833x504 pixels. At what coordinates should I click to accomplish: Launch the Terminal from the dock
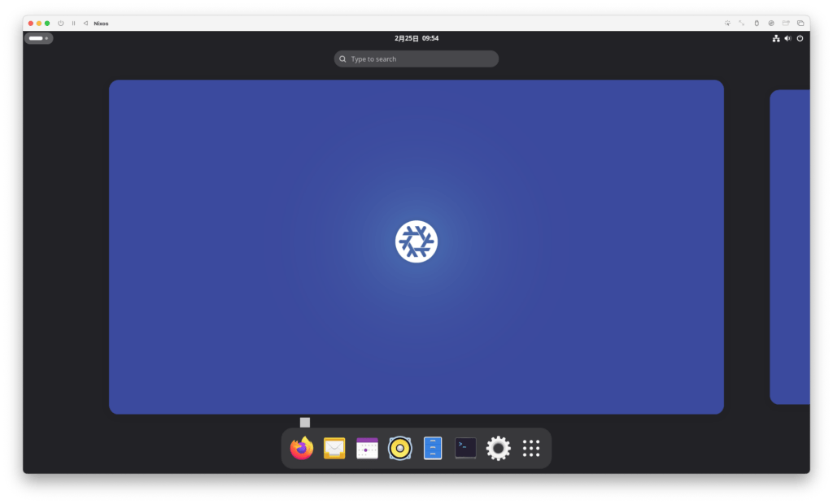click(x=465, y=448)
